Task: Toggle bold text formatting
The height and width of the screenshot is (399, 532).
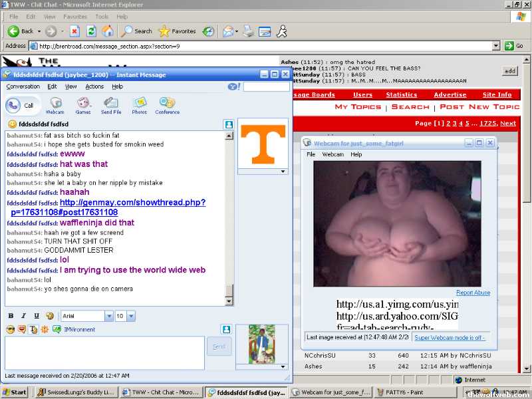Action: (11, 316)
